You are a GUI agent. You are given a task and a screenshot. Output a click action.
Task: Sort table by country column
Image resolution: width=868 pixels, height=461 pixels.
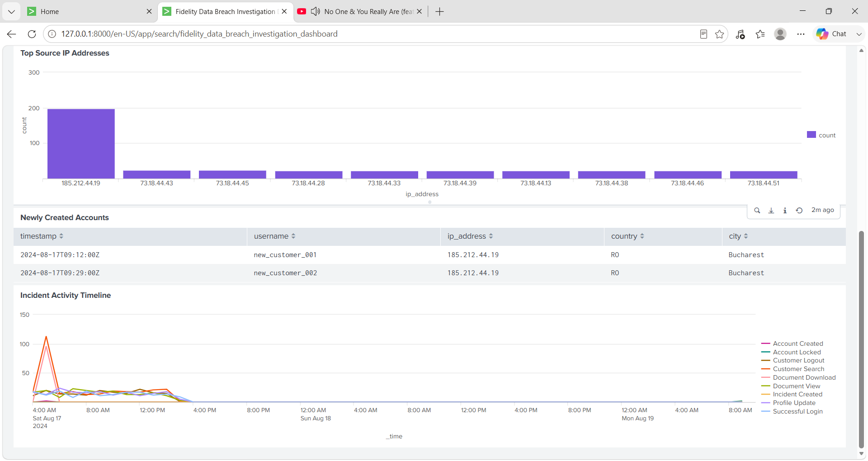[627, 236]
